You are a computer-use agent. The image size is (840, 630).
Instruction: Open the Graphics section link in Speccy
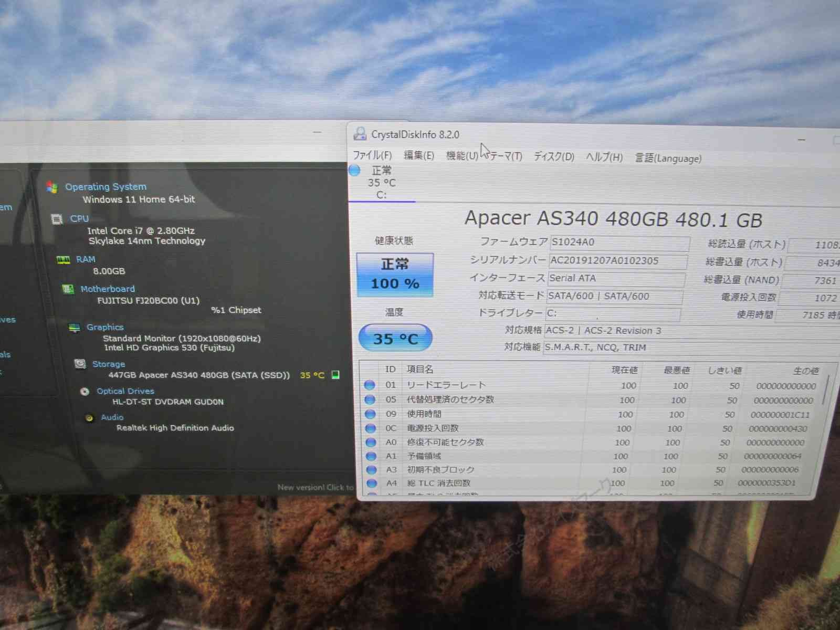coord(105,327)
